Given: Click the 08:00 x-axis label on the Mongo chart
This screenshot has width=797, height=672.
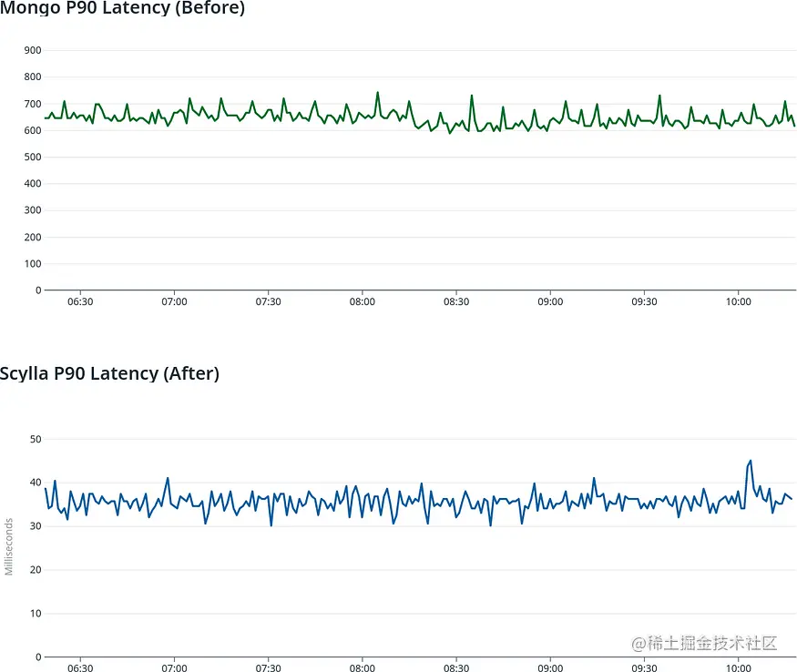Looking at the screenshot, I should pyautogui.click(x=363, y=301).
